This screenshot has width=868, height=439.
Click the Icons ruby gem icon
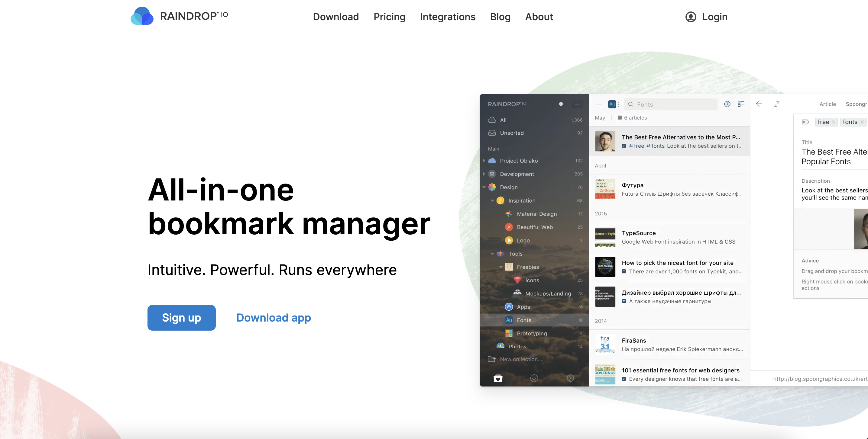(517, 280)
